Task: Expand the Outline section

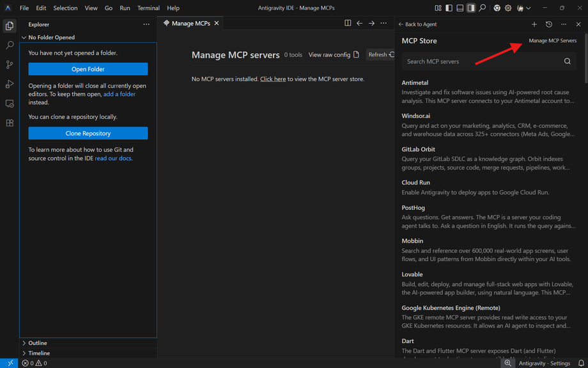Action: (x=88, y=343)
